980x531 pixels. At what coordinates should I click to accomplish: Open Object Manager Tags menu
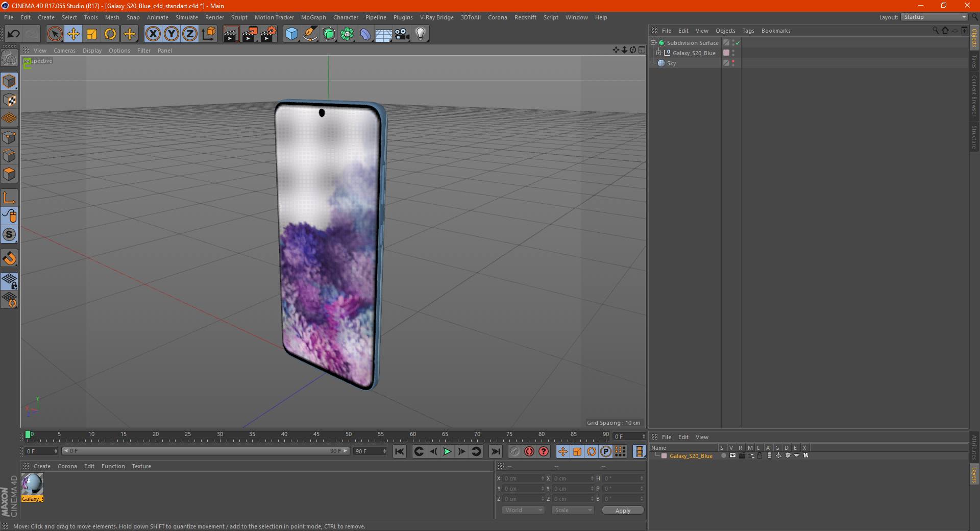pyautogui.click(x=748, y=31)
